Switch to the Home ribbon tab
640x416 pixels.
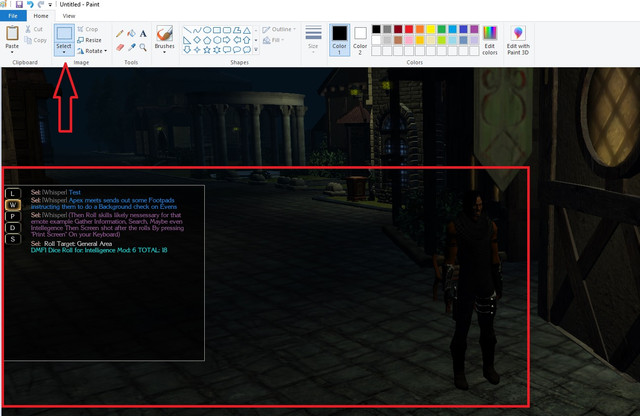41,16
